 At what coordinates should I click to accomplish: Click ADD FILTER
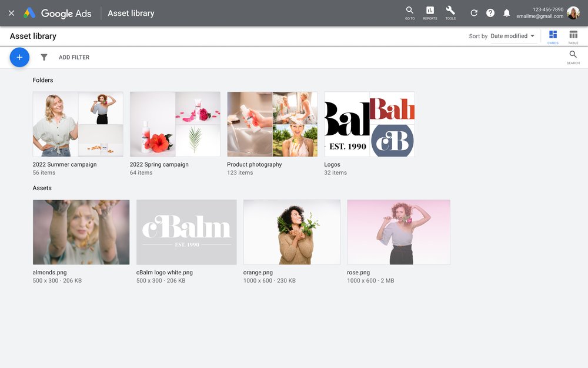coord(73,57)
